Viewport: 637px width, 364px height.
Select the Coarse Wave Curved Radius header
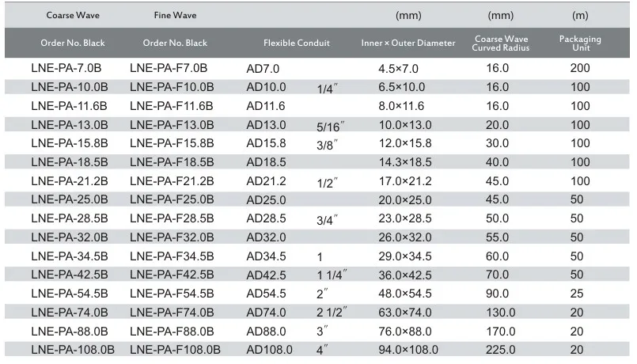tap(500, 43)
